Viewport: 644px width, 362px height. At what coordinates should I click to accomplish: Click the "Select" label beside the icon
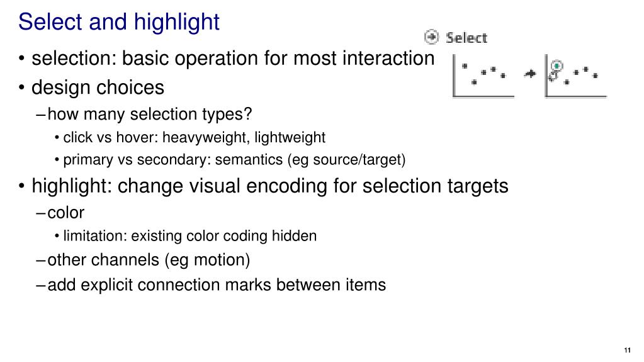(x=466, y=38)
